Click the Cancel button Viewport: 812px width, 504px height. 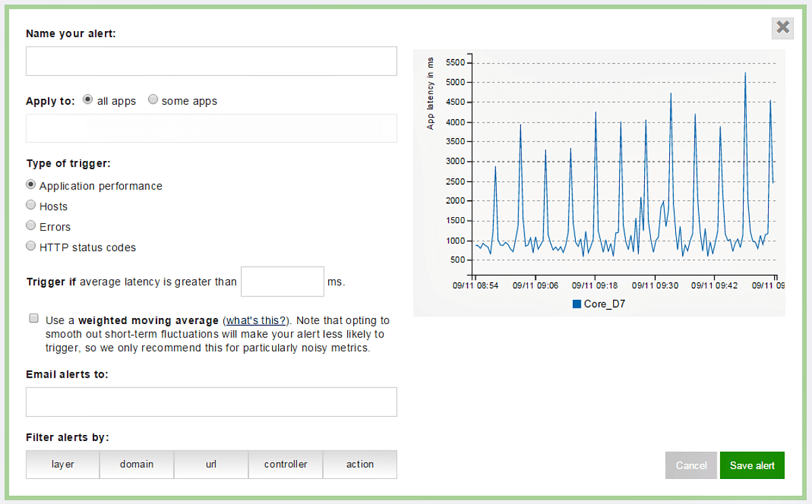point(691,465)
